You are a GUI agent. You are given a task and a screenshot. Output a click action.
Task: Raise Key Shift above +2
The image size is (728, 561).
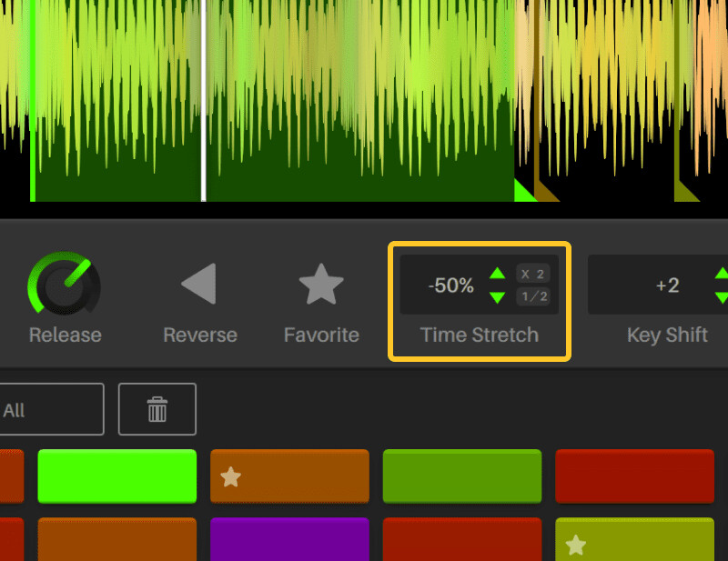(x=722, y=273)
